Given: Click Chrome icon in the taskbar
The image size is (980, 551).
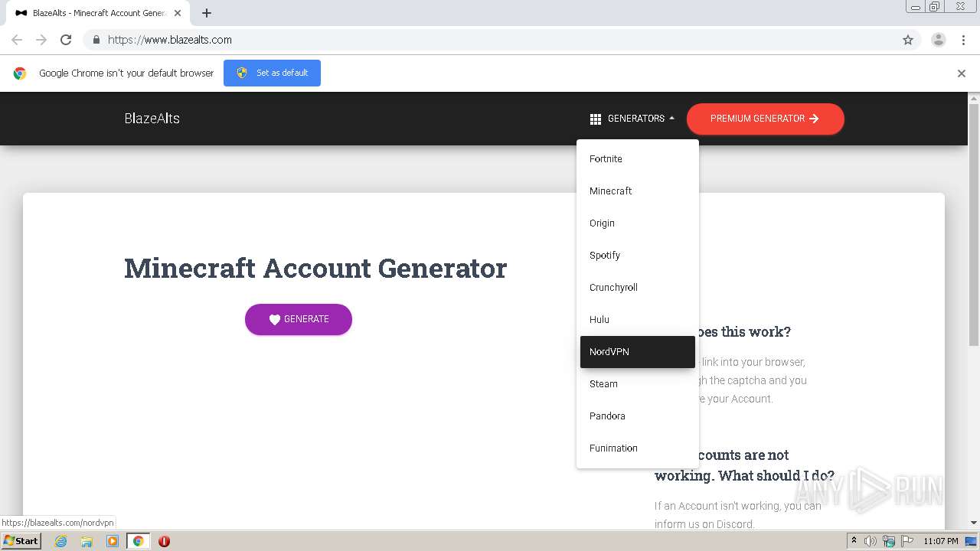Looking at the screenshot, I should (138, 541).
